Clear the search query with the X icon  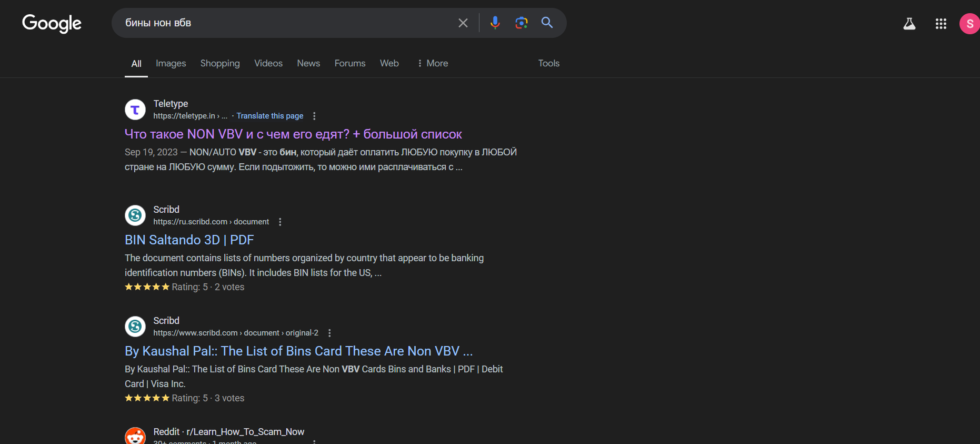[463, 23]
